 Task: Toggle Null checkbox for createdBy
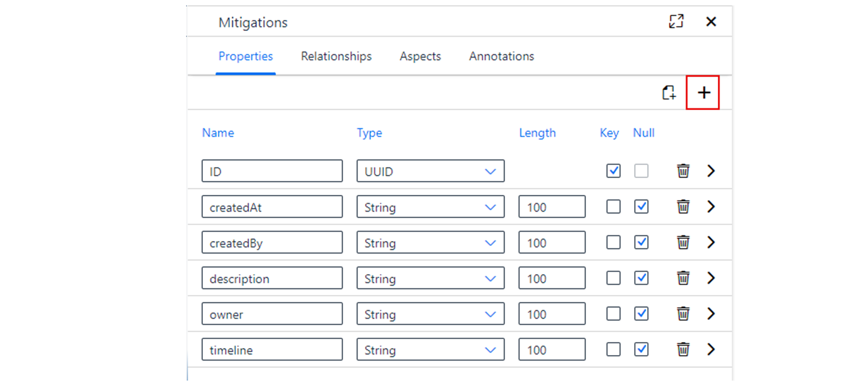pyautogui.click(x=641, y=242)
